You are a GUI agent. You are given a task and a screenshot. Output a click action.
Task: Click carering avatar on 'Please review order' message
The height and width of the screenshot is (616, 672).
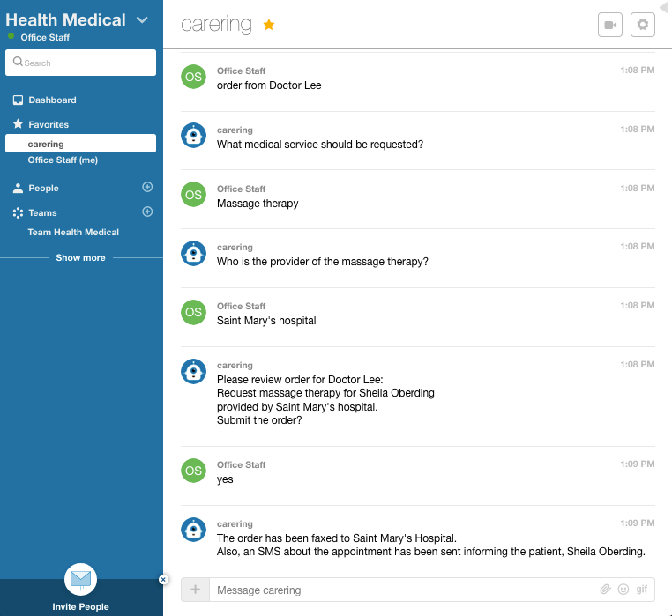coord(193,371)
